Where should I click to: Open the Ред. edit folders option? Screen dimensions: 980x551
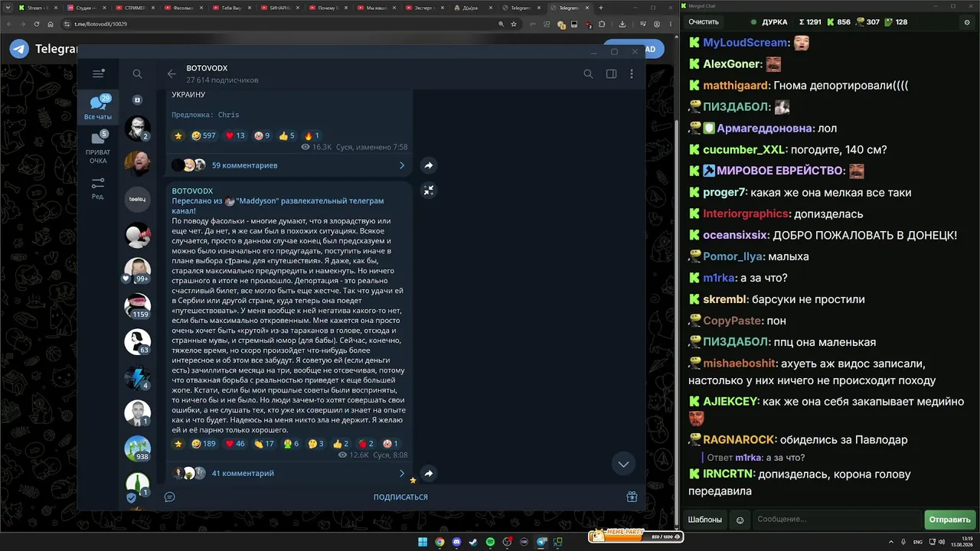click(x=98, y=187)
